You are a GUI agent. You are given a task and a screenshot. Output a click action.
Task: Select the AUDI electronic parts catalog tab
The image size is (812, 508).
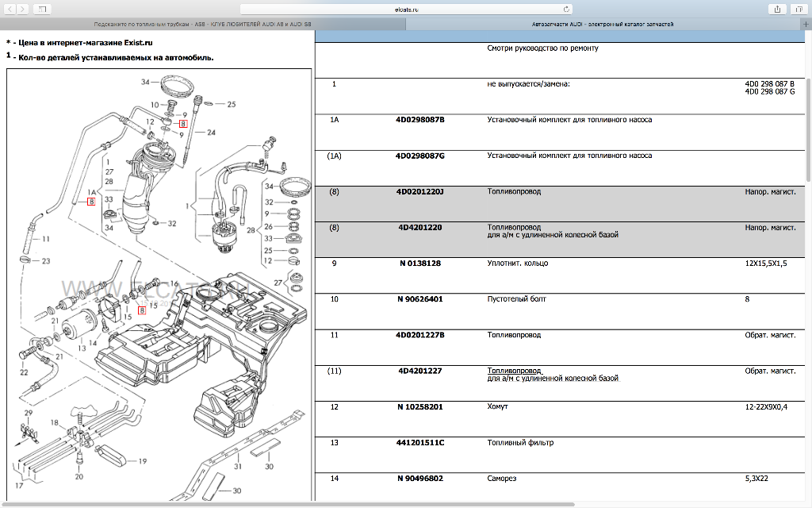[x=603, y=25]
